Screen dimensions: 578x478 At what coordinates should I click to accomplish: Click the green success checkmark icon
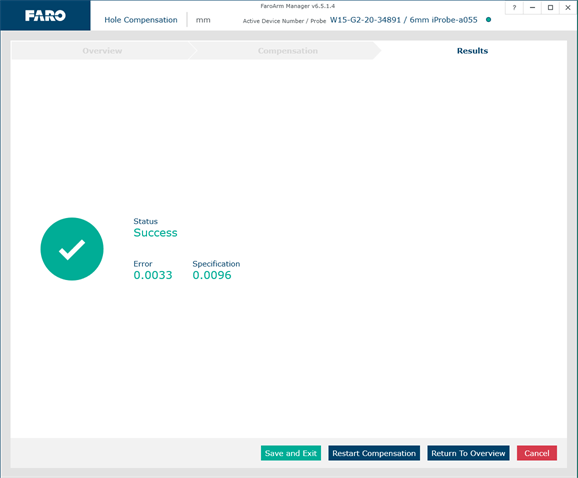click(x=72, y=249)
